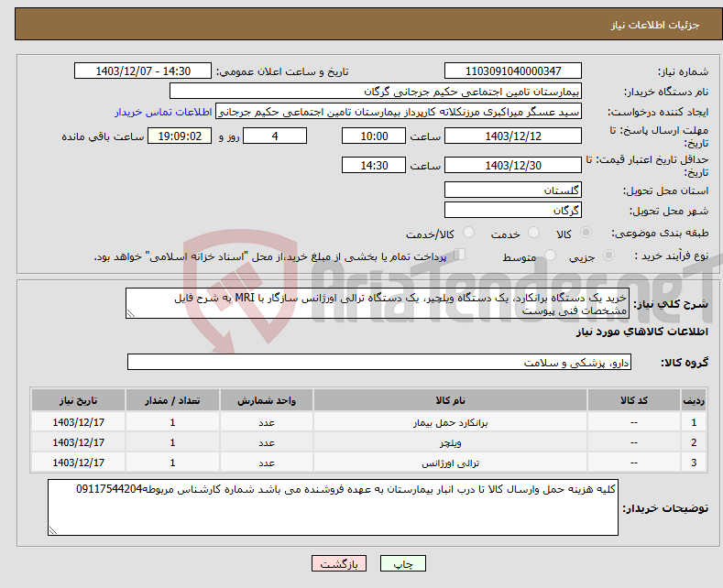
Task: Click the اطلاعات کالاهای مورد نیاز section title
Action: [641, 332]
